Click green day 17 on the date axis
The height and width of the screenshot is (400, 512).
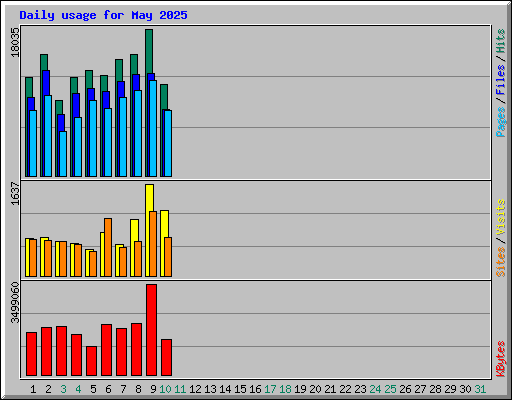(x=270, y=389)
